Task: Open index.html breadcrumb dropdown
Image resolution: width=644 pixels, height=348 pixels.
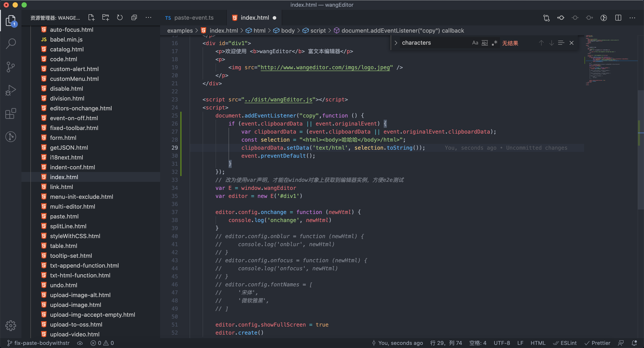Action: point(220,30)
